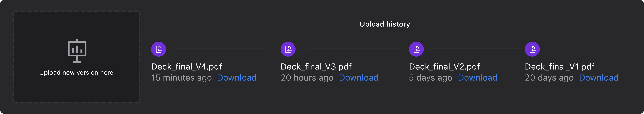Download the Deck_final_V3.pdf version

pyautogui.click(x=359, y=78)
